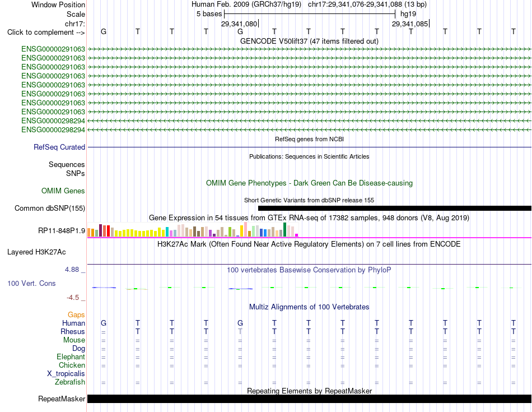Open the 'RefSeq genes from NCBI' track title
Viewport: 532px width, 412px height.
[x=309, y=139]
